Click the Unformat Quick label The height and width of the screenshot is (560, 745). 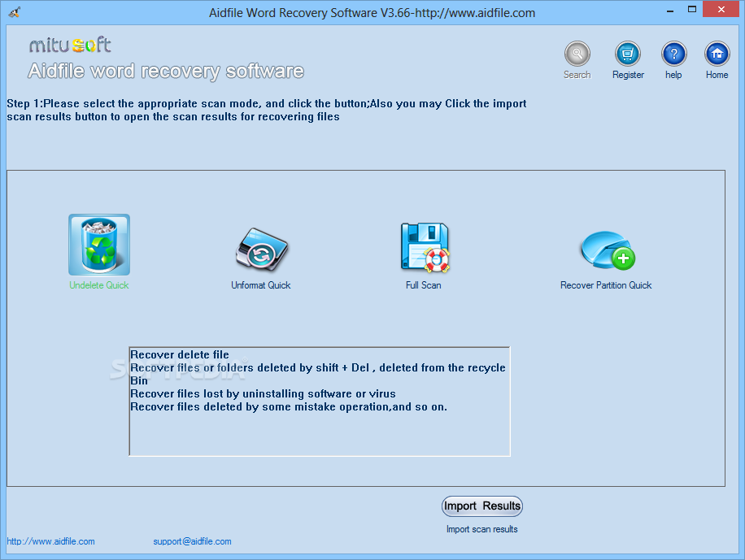[261, 285]
